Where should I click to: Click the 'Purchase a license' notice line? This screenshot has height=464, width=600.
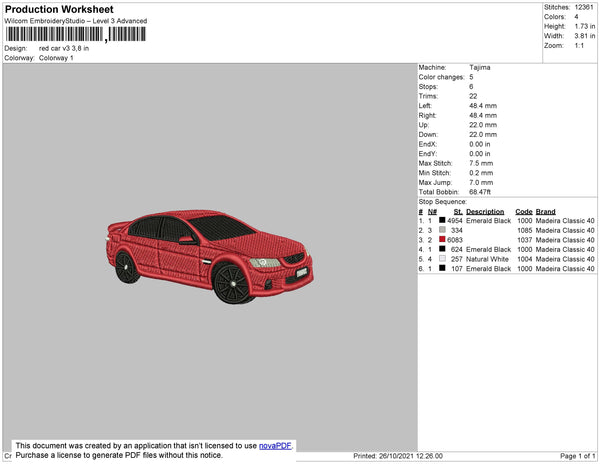(x=119, y=455)
